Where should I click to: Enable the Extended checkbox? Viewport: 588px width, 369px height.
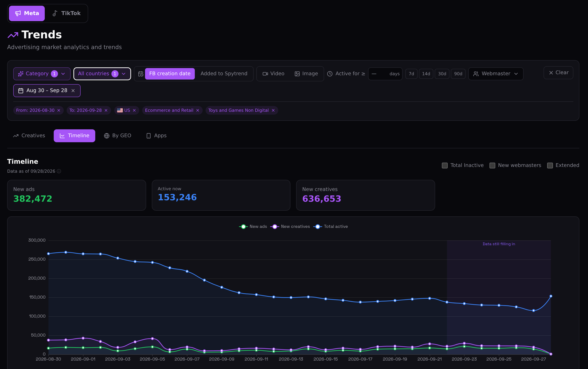click(550, 166)
